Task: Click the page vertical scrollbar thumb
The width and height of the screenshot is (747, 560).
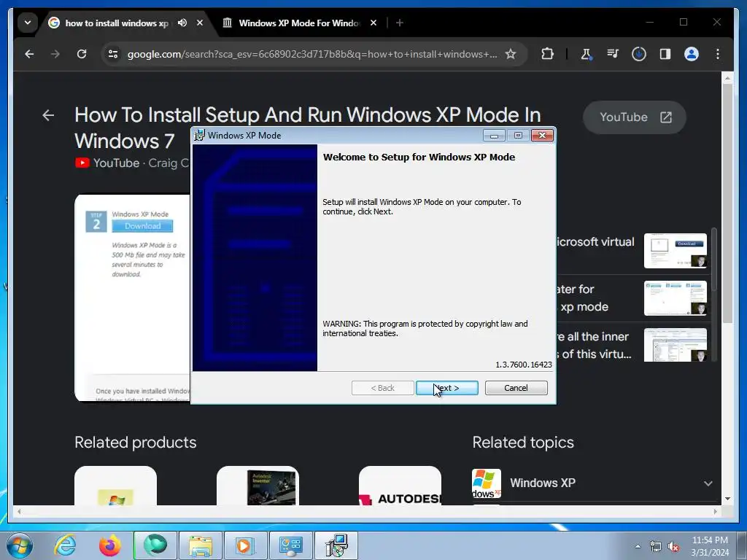Action: [727, 204]
